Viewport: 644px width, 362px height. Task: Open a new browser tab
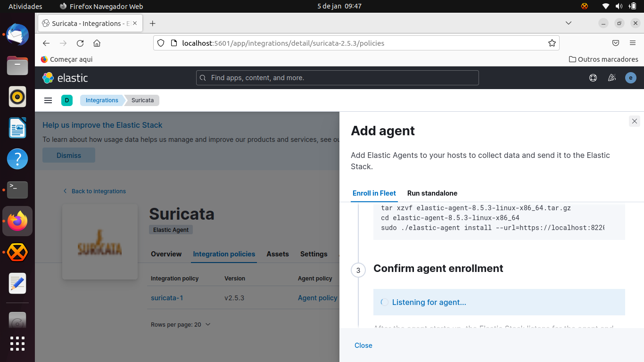pyautogui.click(x=153, y=24)
